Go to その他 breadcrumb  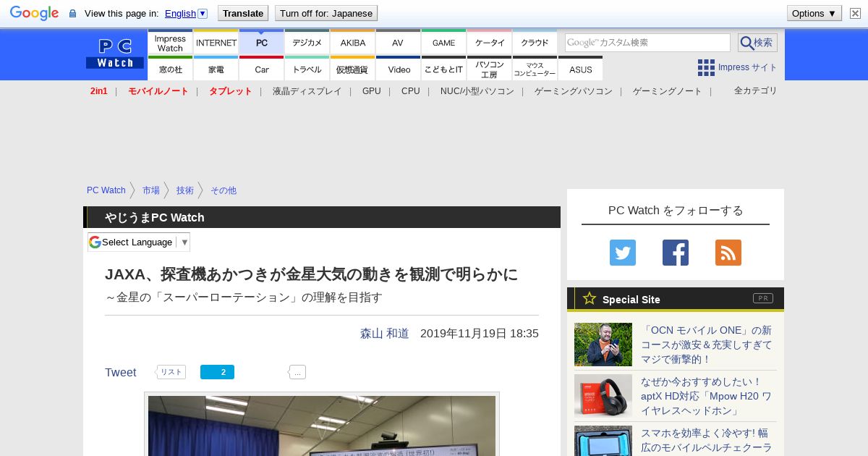(x=224, y=190)
